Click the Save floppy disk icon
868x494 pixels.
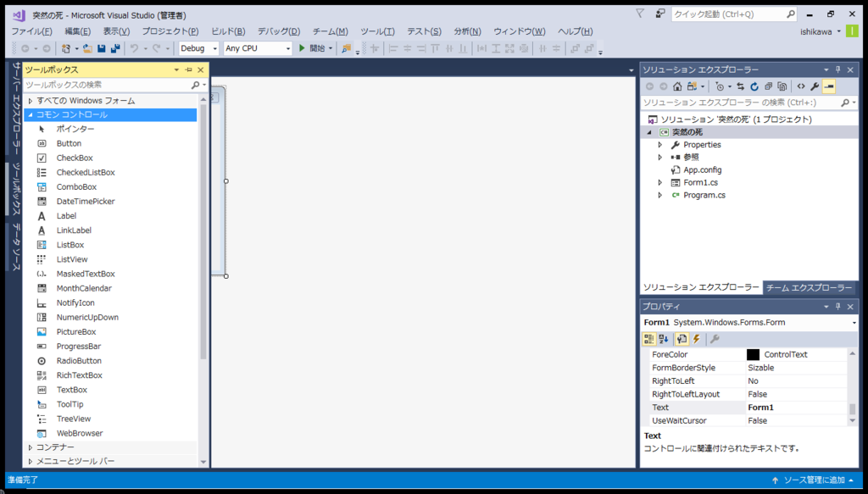point(102,48)
